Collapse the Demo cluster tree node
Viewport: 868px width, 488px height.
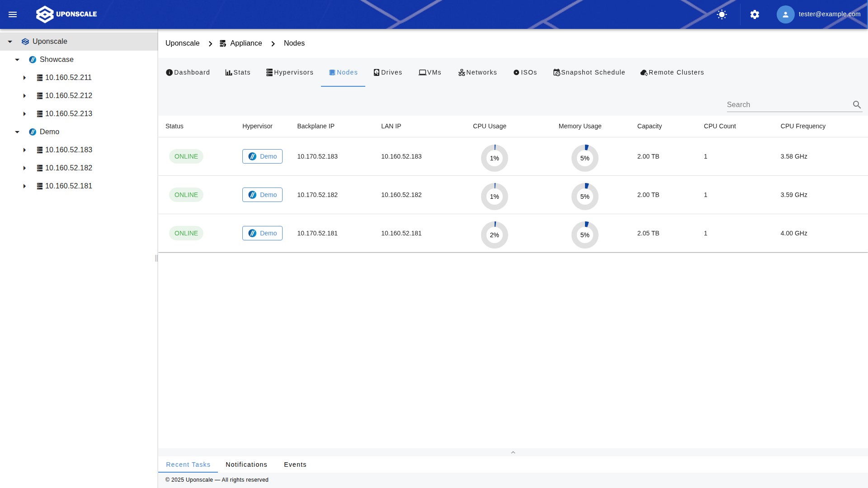pyautogui.click(x=17, y=132)
